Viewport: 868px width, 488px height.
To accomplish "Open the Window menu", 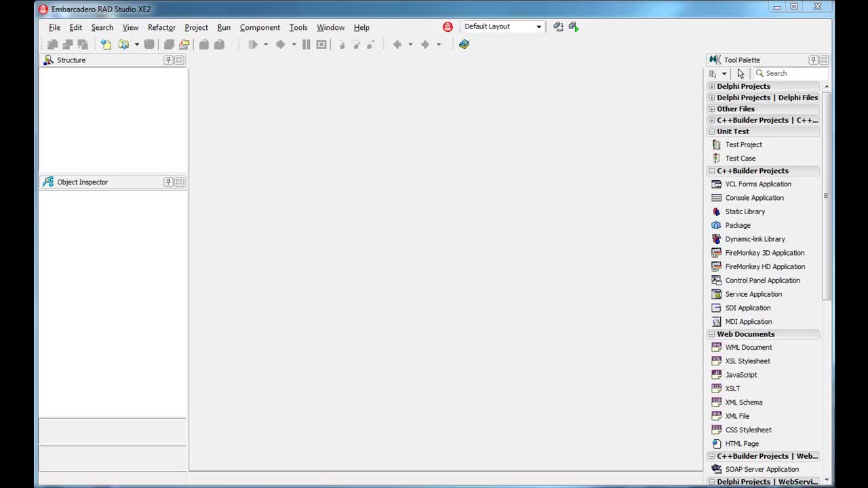I will point(330,27).
